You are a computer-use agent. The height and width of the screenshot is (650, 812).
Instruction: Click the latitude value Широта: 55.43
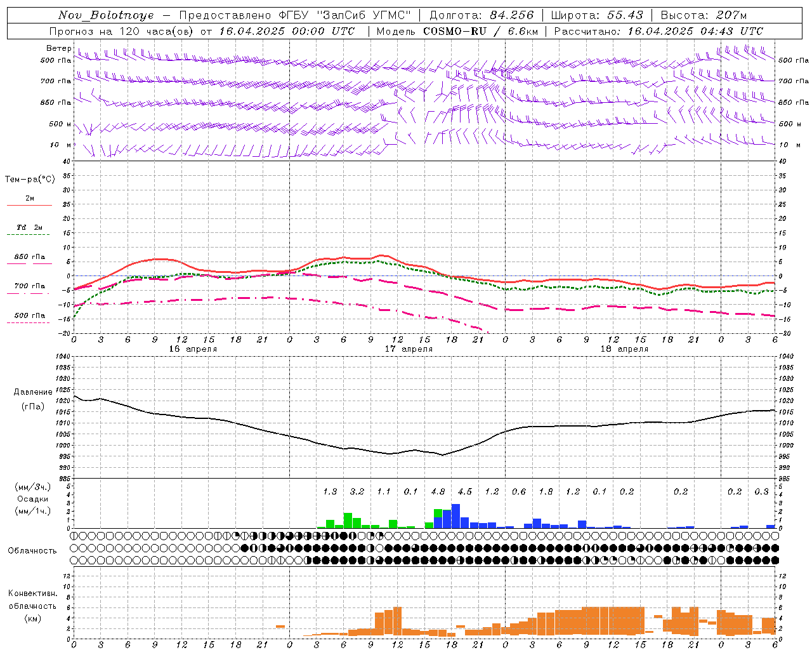[x=597, y=15]
